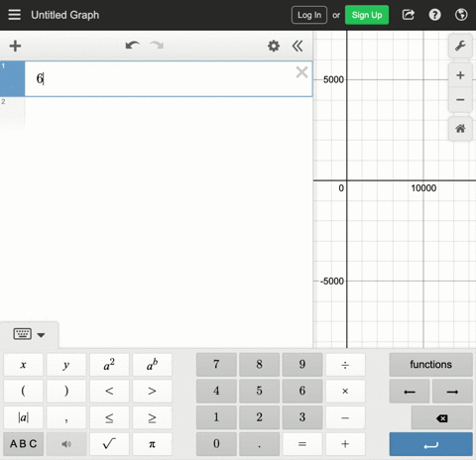Image resolution: width=476 pixels, height=460 pixels.
Task: Zoom out on the graph
Action: (x=460, y=99)
